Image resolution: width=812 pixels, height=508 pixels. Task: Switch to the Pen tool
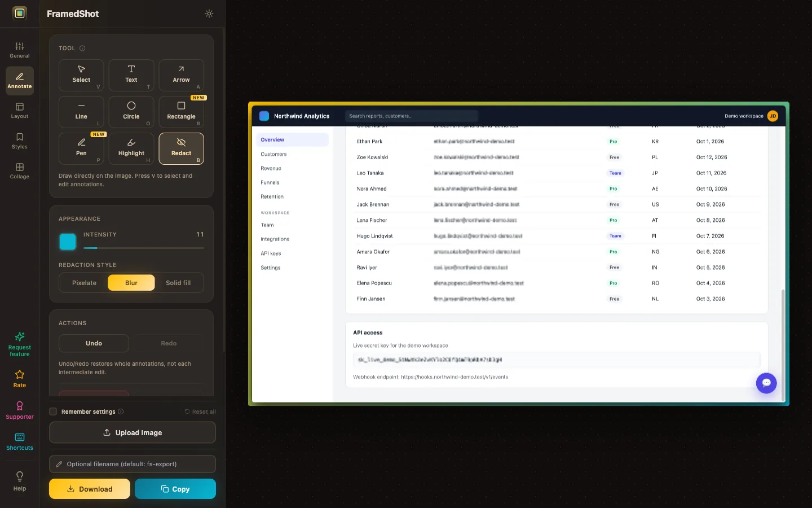pos(81,148)
